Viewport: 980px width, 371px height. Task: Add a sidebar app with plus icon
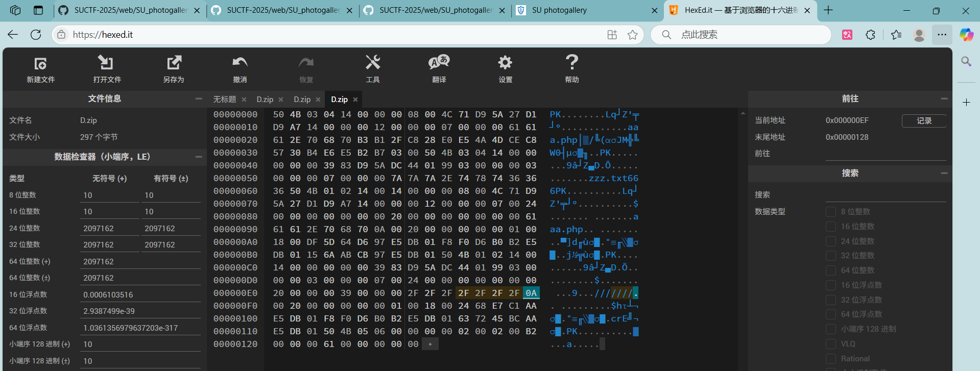[x=966, y=103]
